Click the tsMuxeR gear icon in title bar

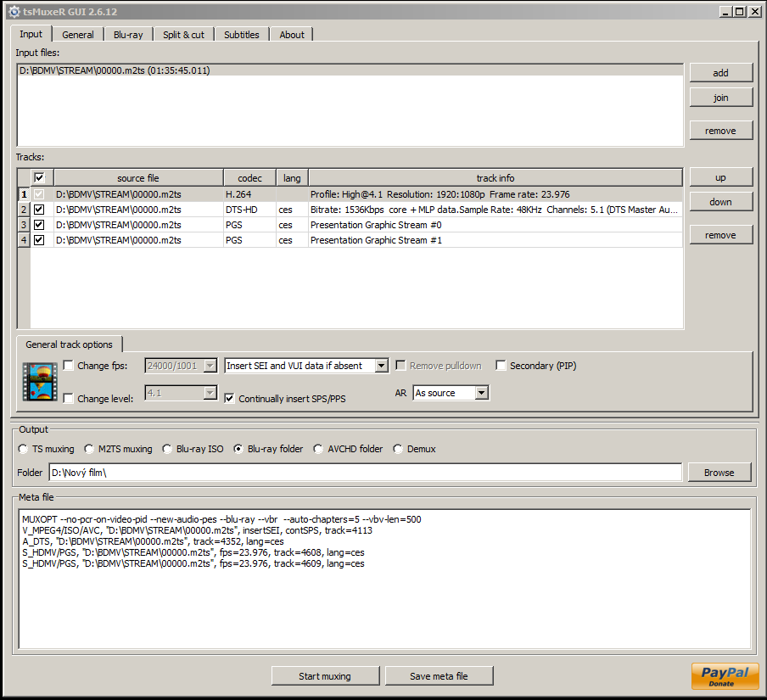pos(14,11)
